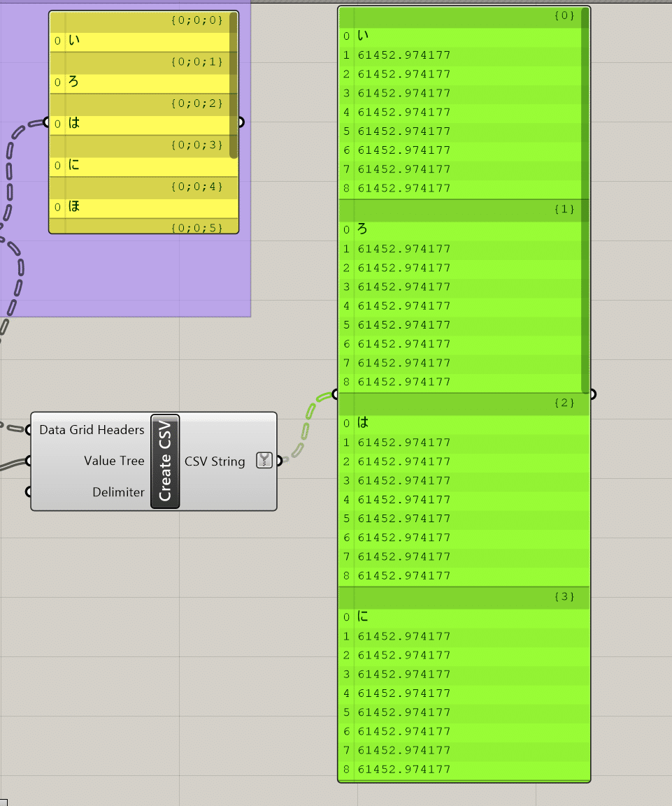Screen dimensions: 672x806
Task: Click the green panel scrollbar
Action: point(585,201)
